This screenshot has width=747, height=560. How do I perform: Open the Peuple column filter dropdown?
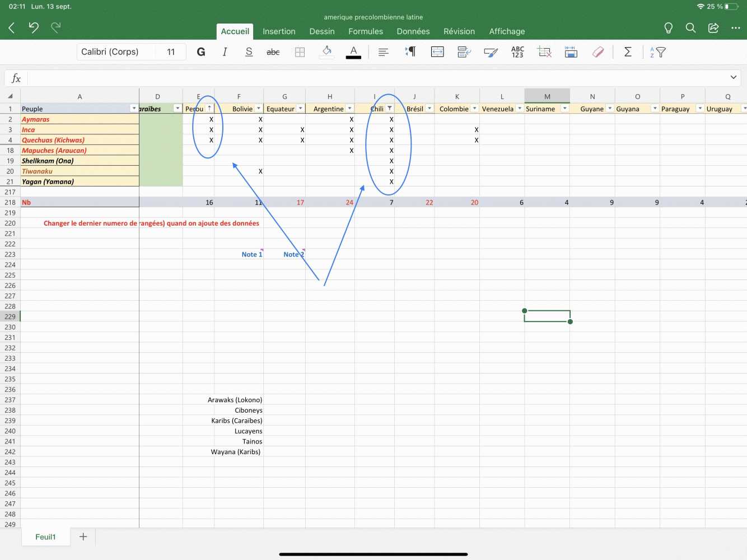[134, 109]
